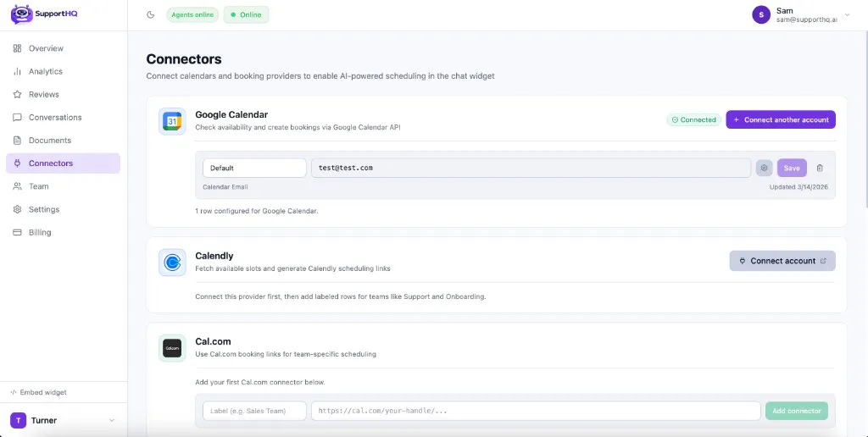Edit the Default label field

pos(254,168)
